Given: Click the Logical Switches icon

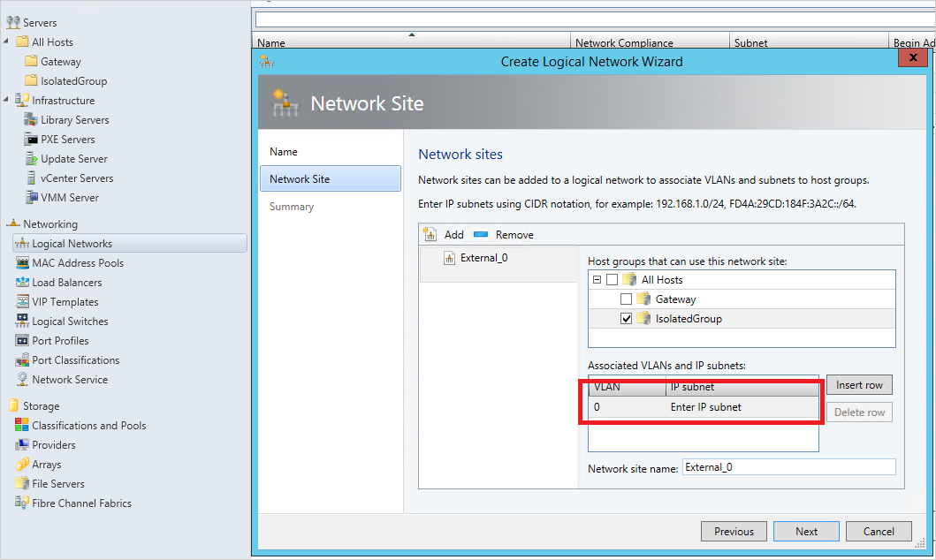Looking at the screenshot, I should 22,321.
